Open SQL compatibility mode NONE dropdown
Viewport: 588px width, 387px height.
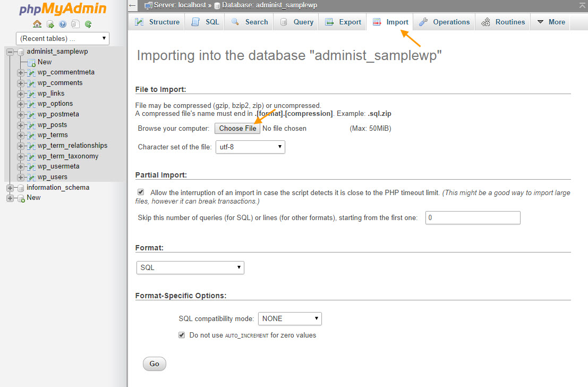(290, 318)
